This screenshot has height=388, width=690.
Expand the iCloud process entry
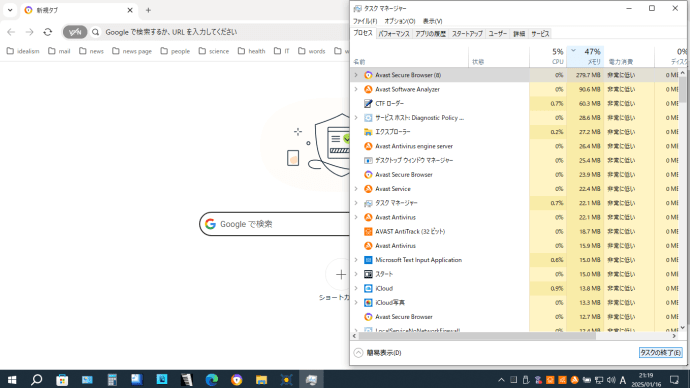point(356,289)
